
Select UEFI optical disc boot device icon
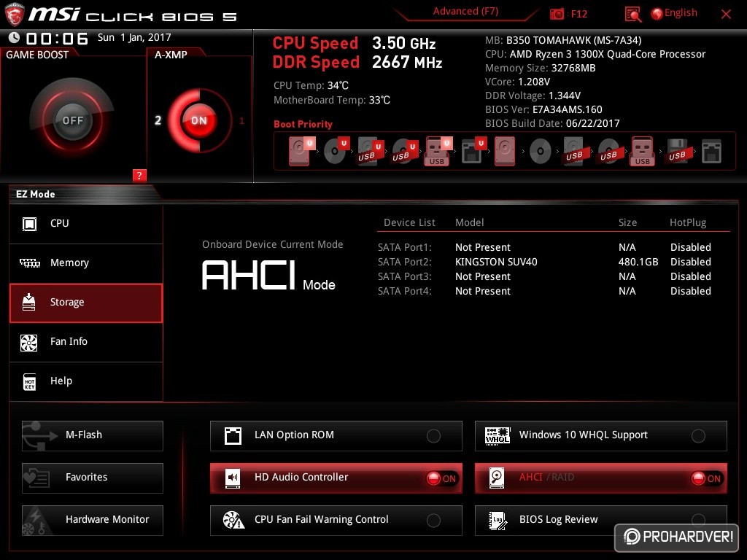(336, 152)
